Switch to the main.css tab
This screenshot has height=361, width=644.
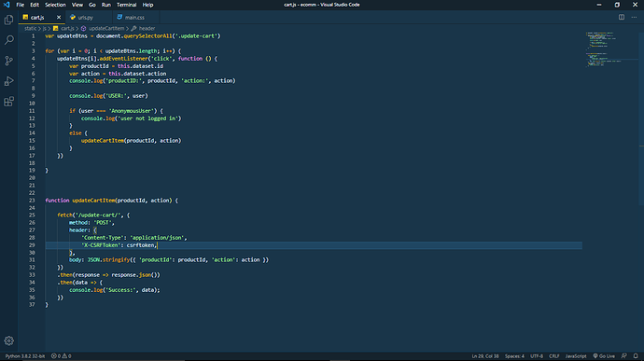(x=134, y=17)
